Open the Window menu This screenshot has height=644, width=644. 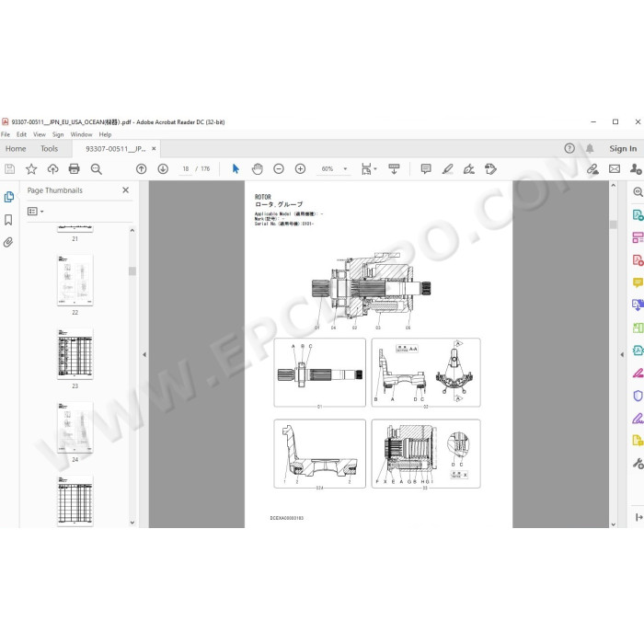(x=81, y=134)
